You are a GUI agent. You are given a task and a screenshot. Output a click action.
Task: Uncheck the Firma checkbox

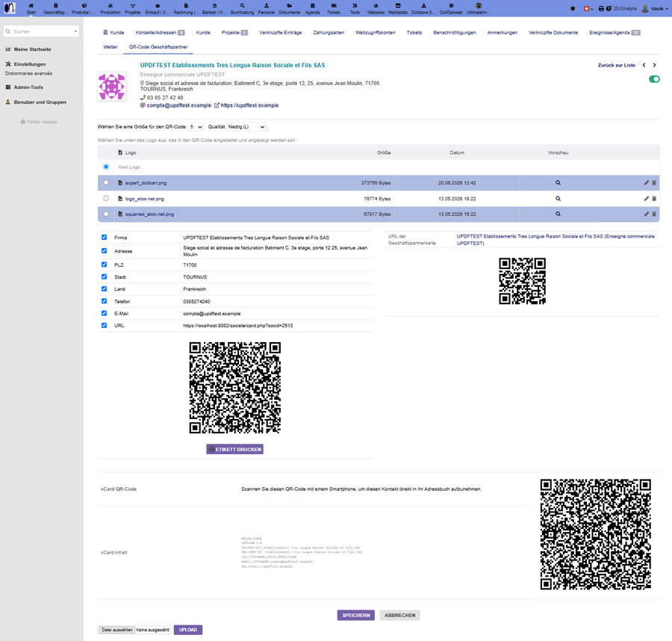click(x=104, y=237)
